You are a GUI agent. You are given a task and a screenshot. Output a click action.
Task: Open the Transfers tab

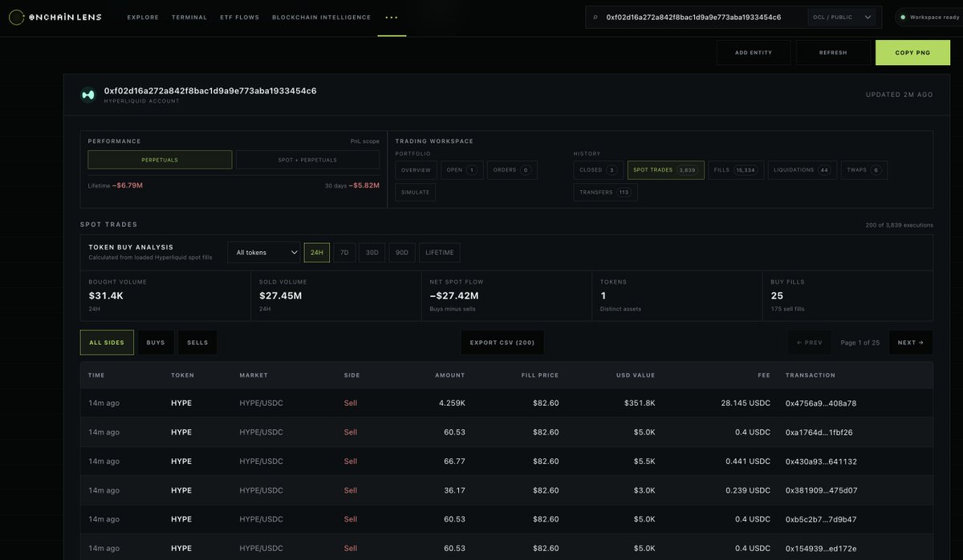[606, 193]
